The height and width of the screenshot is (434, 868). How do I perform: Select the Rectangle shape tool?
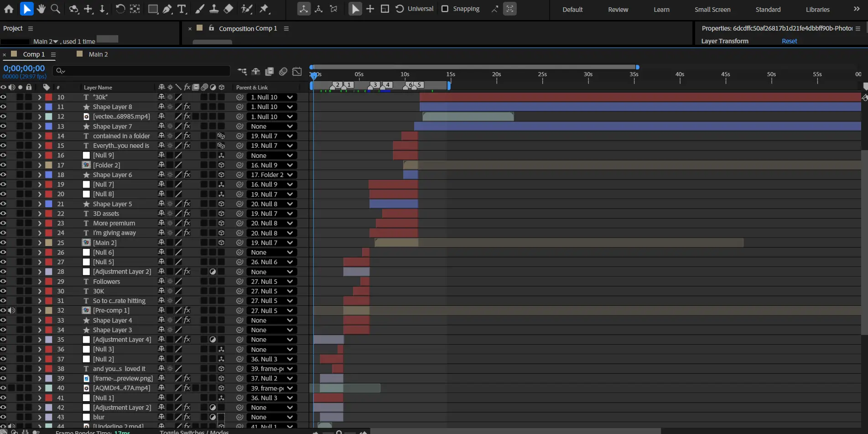tap(153, 9)
